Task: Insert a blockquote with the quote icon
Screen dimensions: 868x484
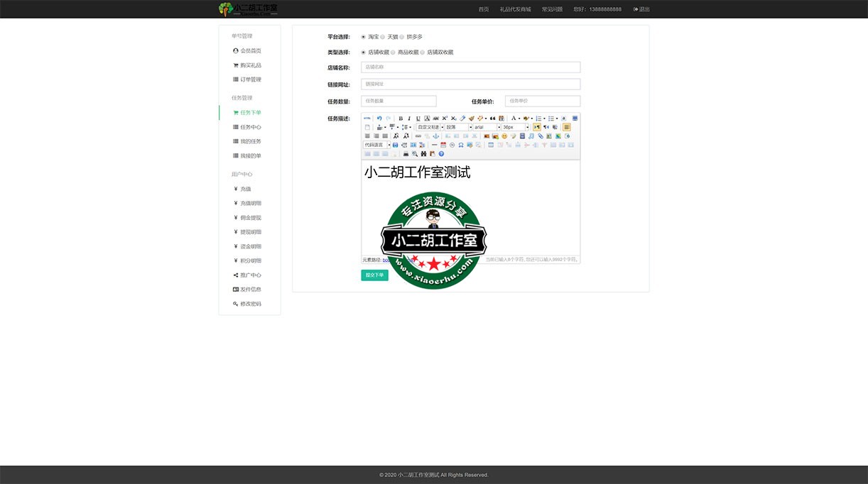Action: [x=493, y=119]
